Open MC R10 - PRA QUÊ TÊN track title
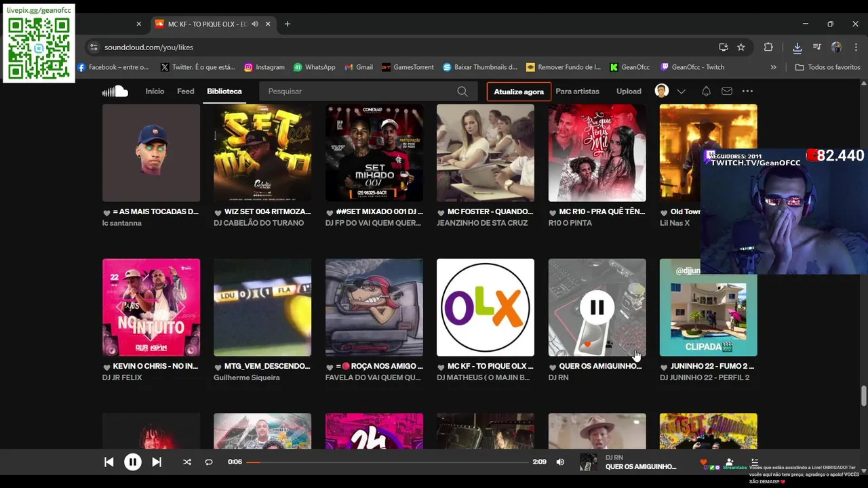Viewport: 868px width, 488px height. tap(602, 211)
